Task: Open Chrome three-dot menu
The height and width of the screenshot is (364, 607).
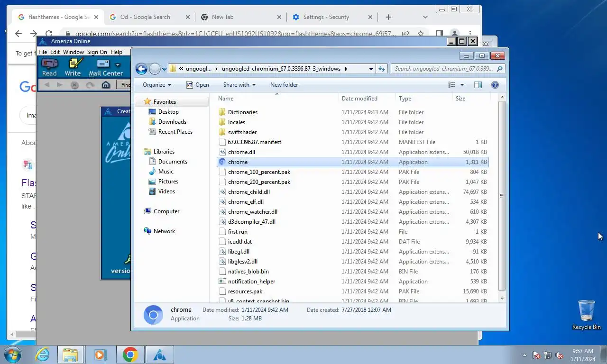Action: point(470,34)
